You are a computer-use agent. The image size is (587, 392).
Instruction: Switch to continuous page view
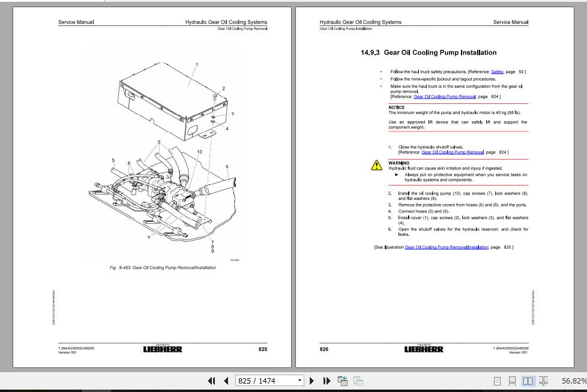click(512, 381)
